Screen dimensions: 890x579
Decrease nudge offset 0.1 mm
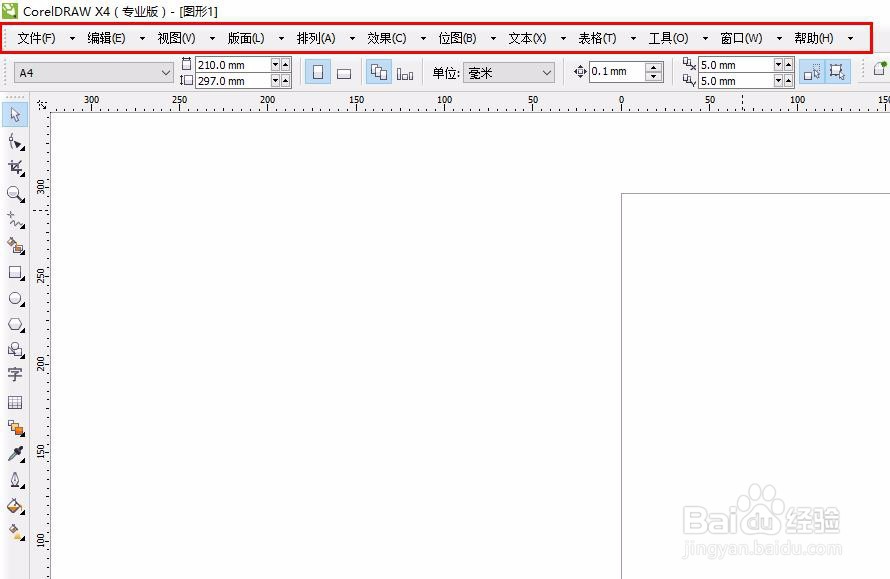[x=654, y=77]
